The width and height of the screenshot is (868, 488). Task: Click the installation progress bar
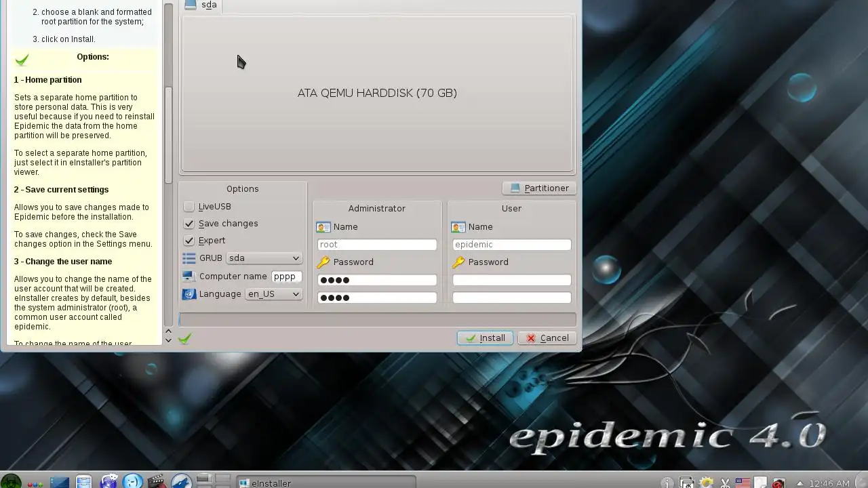[377, 319]
